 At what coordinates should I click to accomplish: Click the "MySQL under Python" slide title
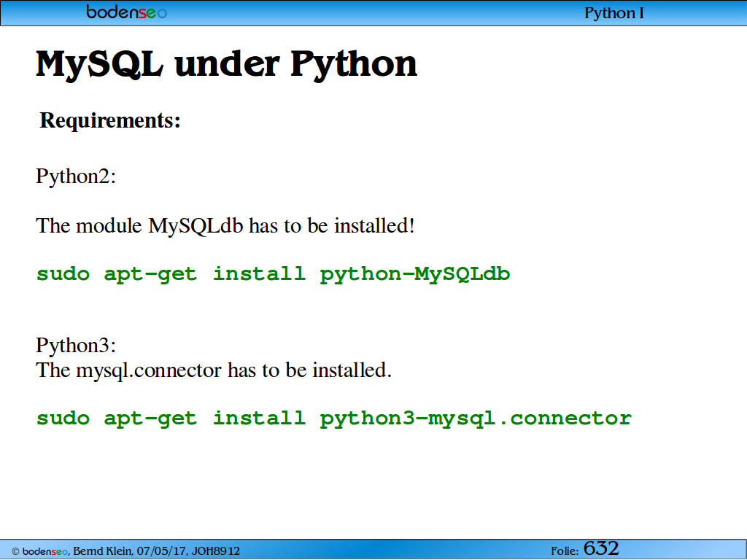(x=227, y=64)
